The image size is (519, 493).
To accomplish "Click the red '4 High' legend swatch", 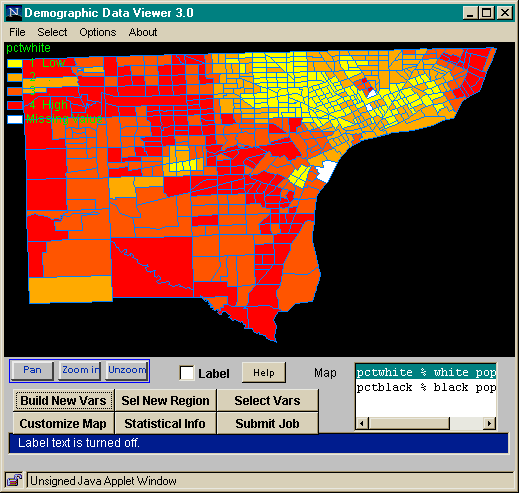I will tap(15, 105).
